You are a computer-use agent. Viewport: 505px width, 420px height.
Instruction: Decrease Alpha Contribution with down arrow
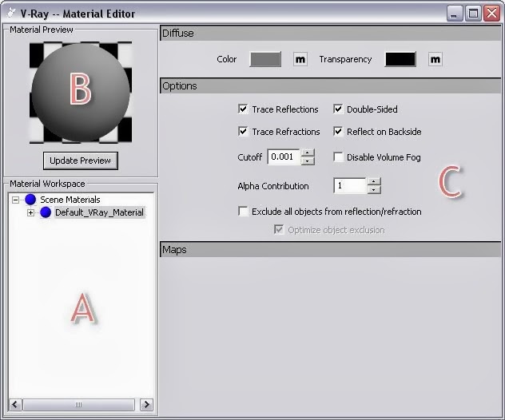374,189
